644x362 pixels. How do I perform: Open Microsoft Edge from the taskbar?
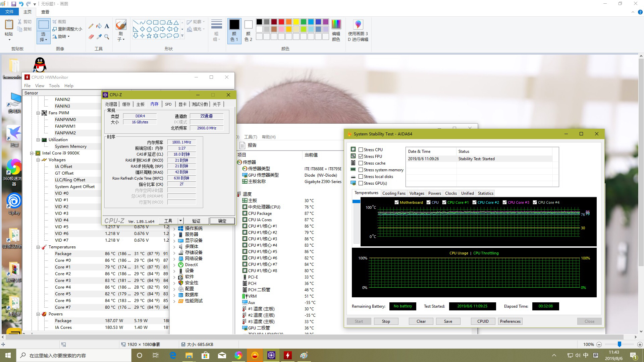tap(173, 355)
